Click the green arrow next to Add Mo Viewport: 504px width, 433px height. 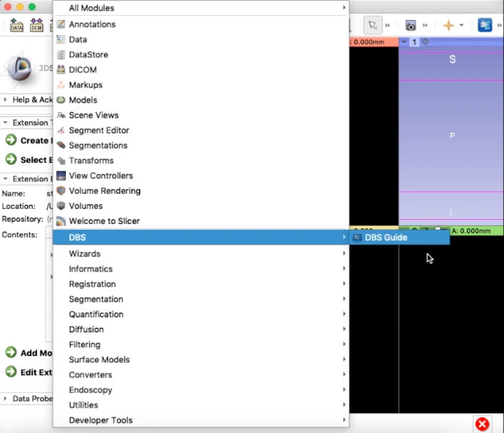[11, 352]
